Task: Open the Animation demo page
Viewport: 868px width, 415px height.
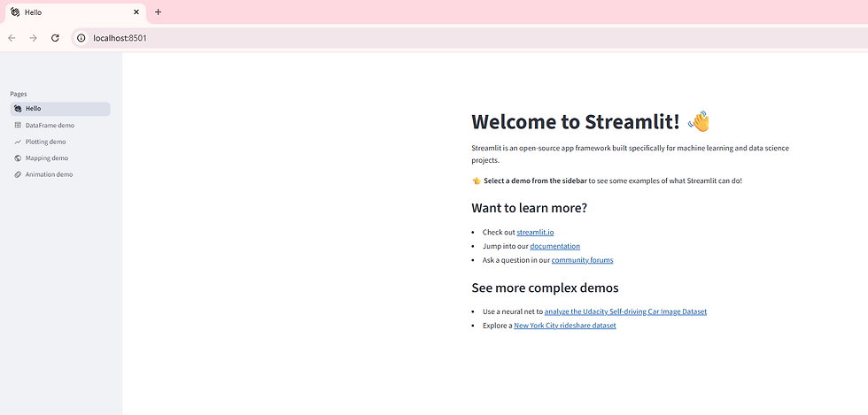Action: [60, 174]
